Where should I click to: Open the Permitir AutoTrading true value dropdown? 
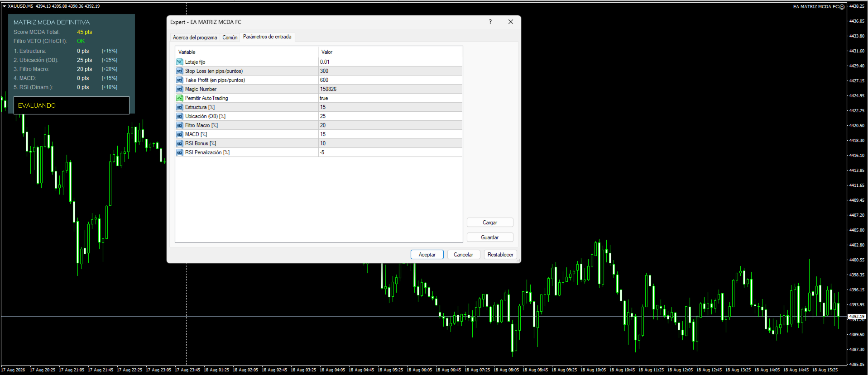(x=390, y=98)
